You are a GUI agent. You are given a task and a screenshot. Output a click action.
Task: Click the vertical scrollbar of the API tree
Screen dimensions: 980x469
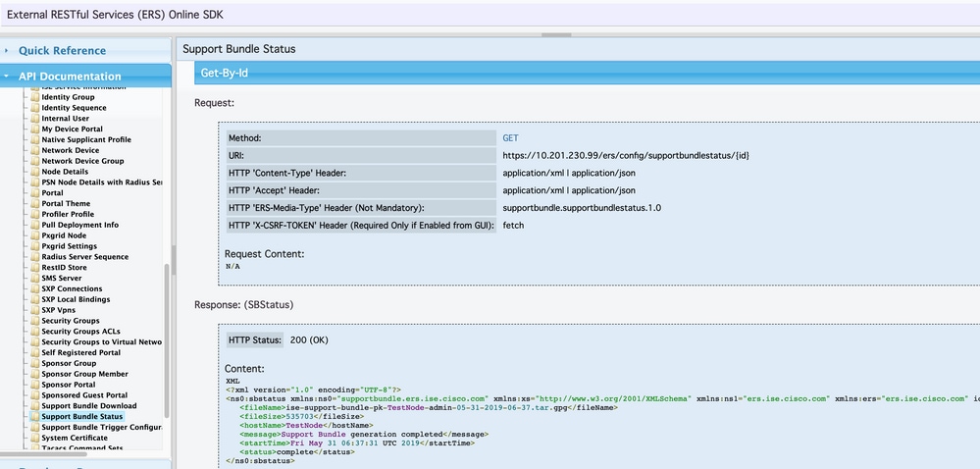167,340
